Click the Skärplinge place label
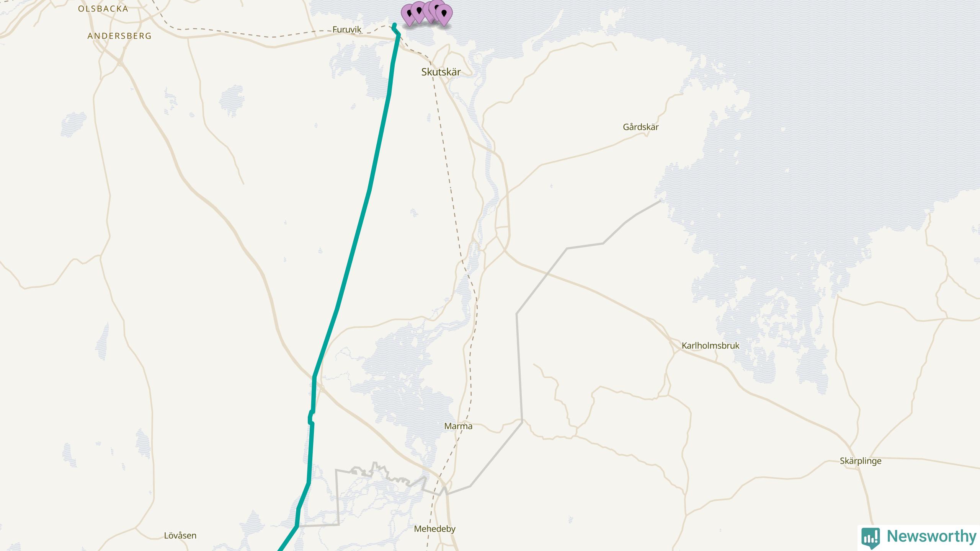 [x=861, y=461]
